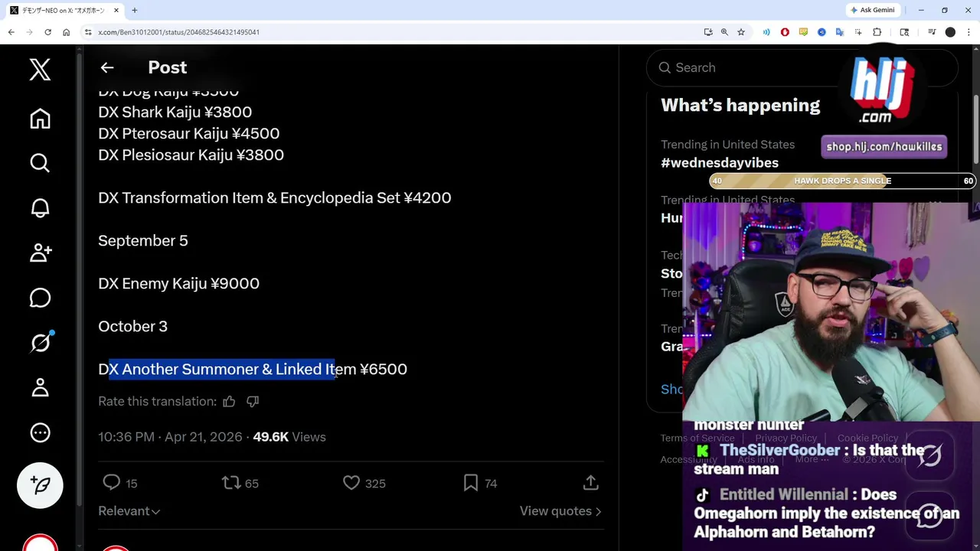Viewport: 980px width, 551px height.
Task: Compose a new post with feather button
Action: point(40,485)
